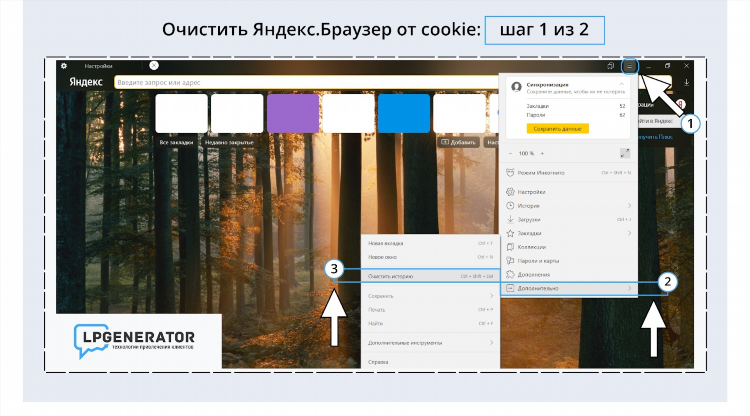Click the sync profile avatar icon
Viewport: 750px width, 416px height.
coord(516,87)
